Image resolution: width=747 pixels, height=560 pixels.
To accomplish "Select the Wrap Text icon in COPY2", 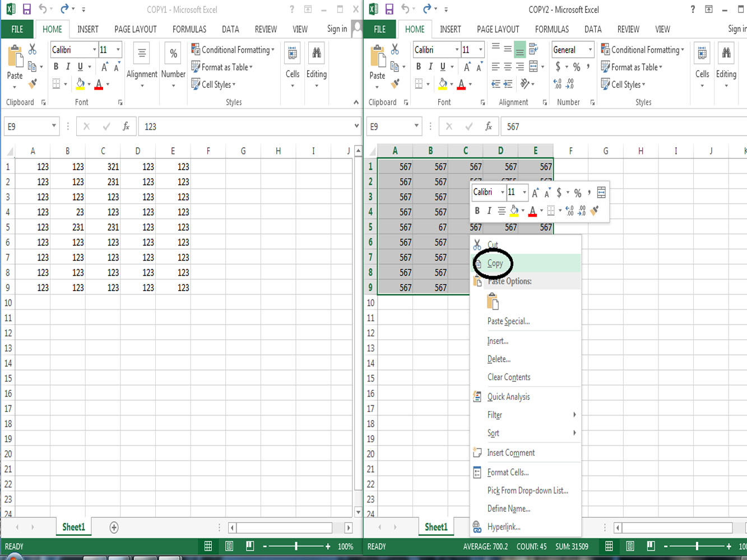I will pyautogui.click(x=533, y=49).
